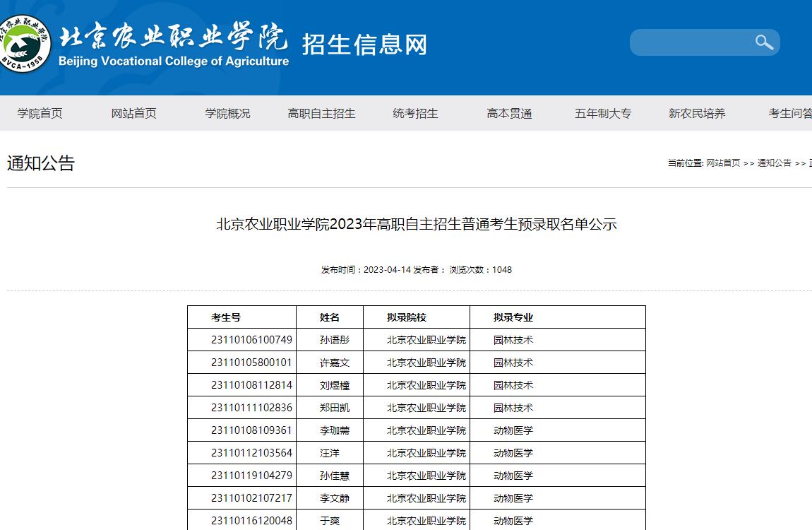Open 高职自主招生 menu item
Screen dimensions: 812x530
[321, 113]
